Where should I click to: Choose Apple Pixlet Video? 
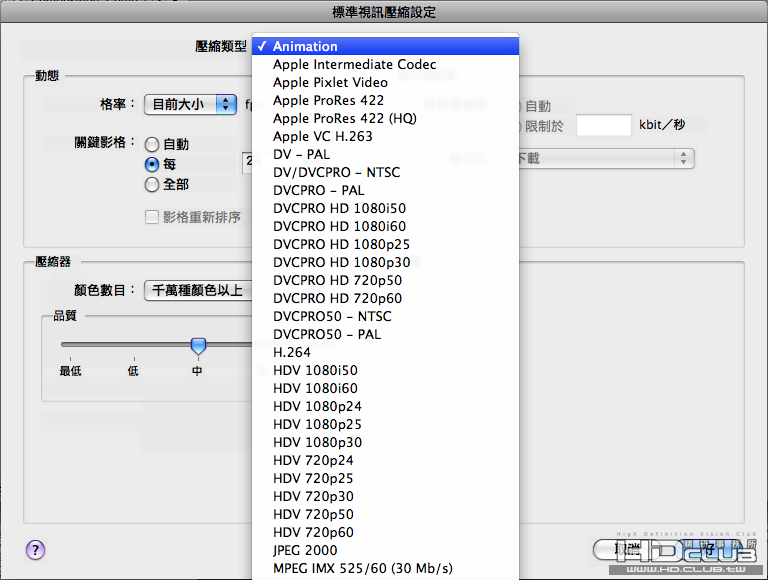click(385, 82)
